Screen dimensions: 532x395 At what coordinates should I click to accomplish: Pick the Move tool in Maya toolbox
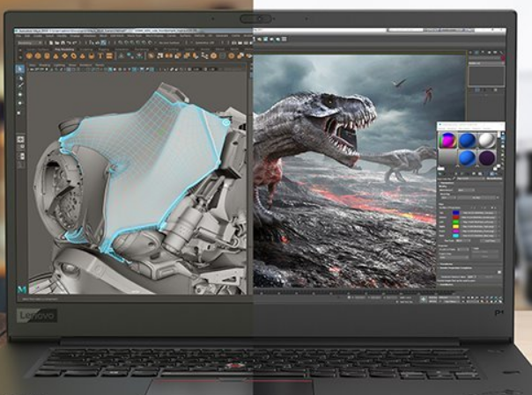(x=20, y=94)
